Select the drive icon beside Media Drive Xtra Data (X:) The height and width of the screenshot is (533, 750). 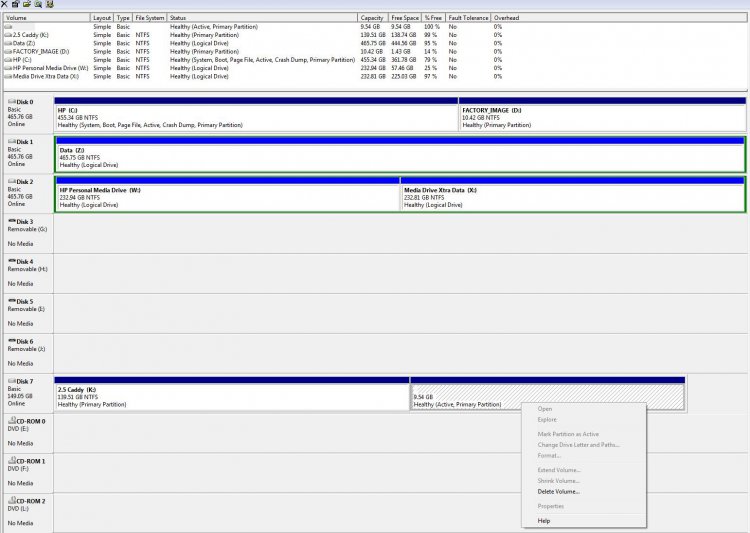(x=8, y=76)
